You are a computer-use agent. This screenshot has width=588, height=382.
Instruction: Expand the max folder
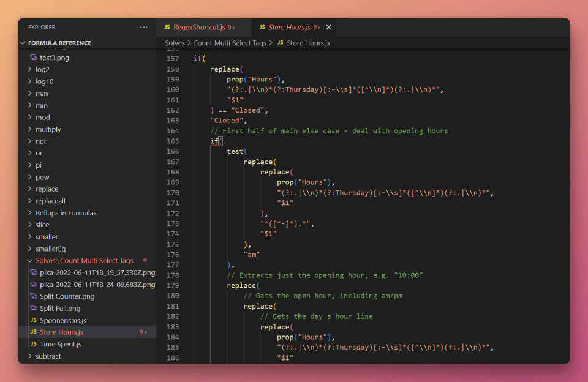point(42,93)
